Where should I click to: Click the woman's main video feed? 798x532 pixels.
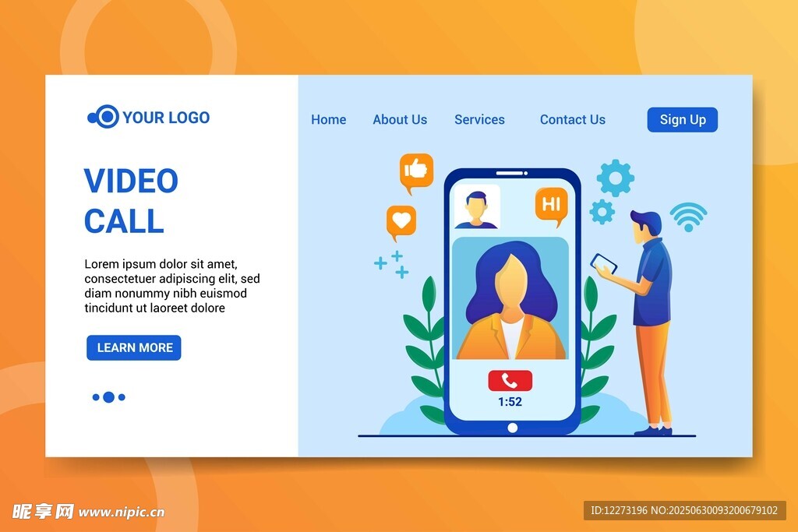[510, 298]
